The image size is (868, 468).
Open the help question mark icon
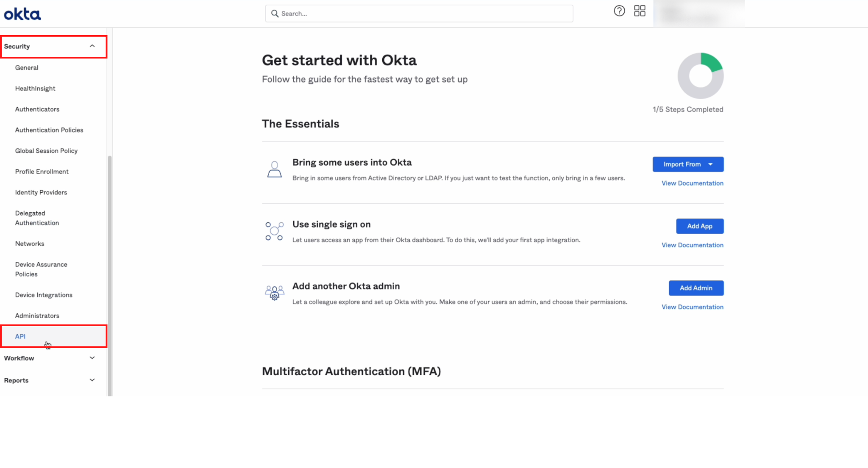pyautogui.click(x=619, y=11)
